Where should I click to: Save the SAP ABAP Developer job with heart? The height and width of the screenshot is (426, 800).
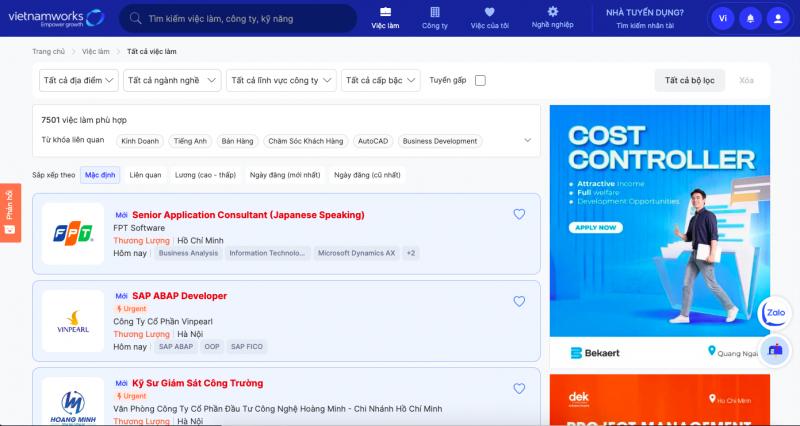coord(519,302)
